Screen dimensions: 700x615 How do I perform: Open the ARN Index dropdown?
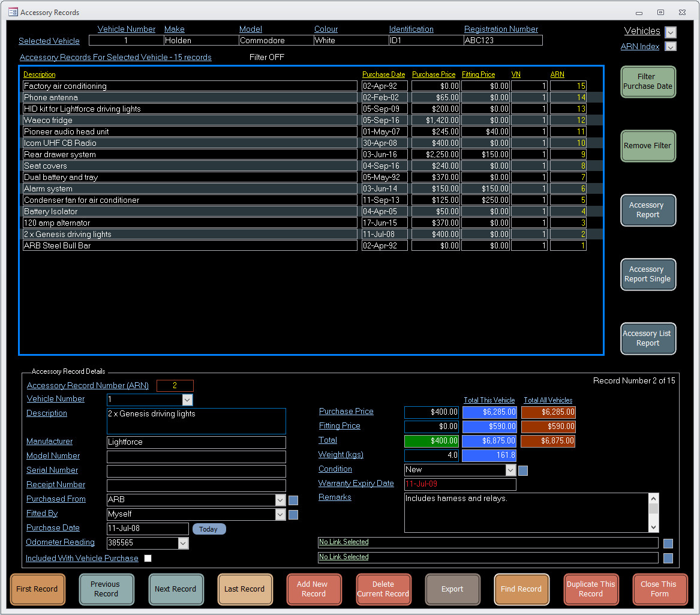pyautogui.click(x=670, y=47)
